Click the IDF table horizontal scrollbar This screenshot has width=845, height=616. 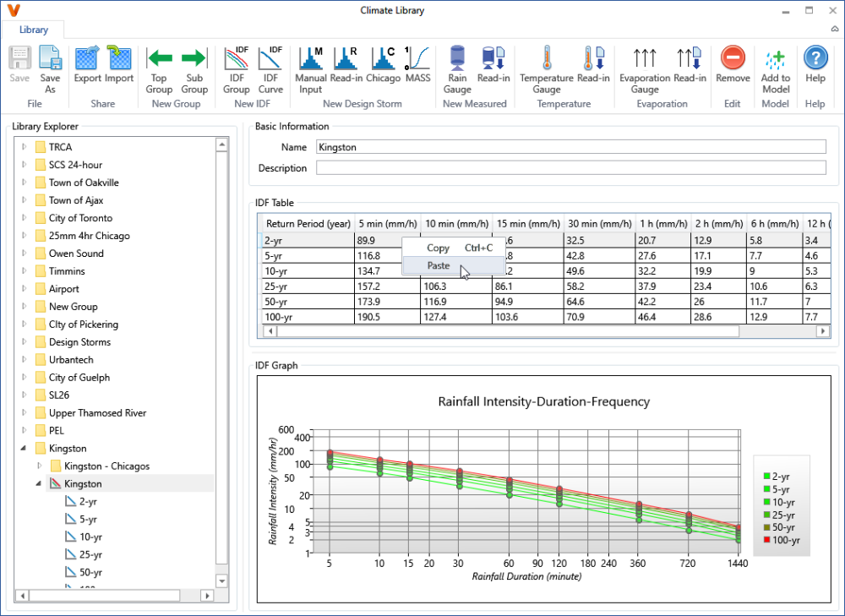(507, 332)
